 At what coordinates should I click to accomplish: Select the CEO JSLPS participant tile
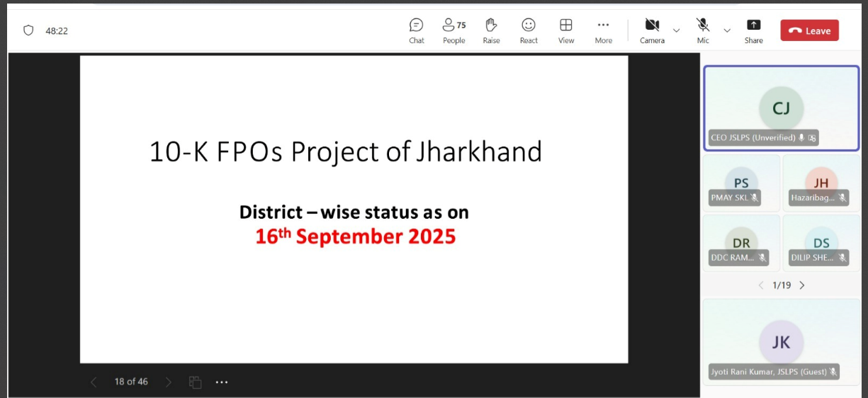[x=781, y=108]
